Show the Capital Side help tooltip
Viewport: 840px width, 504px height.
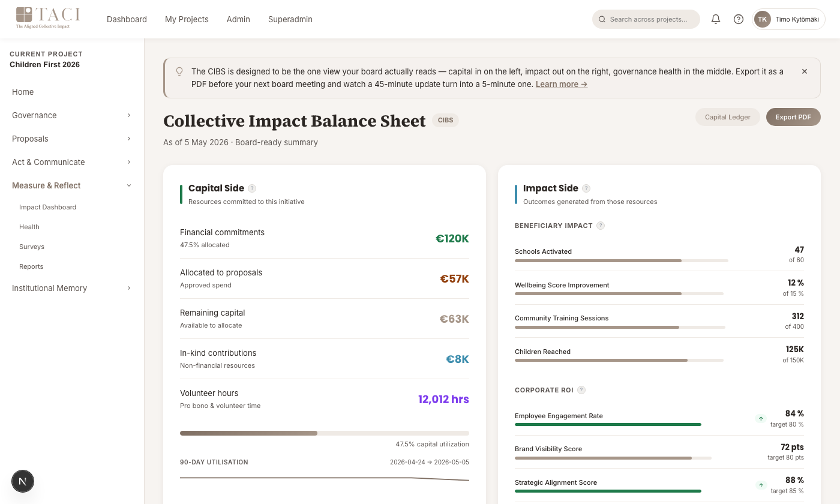[x=252, y=188]
